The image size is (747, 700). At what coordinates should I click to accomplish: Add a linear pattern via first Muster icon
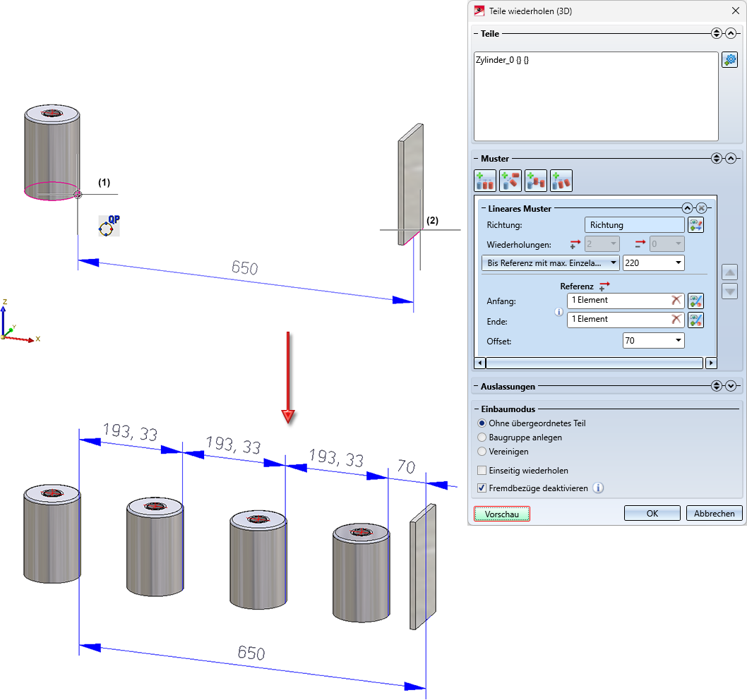coord(484,181)
